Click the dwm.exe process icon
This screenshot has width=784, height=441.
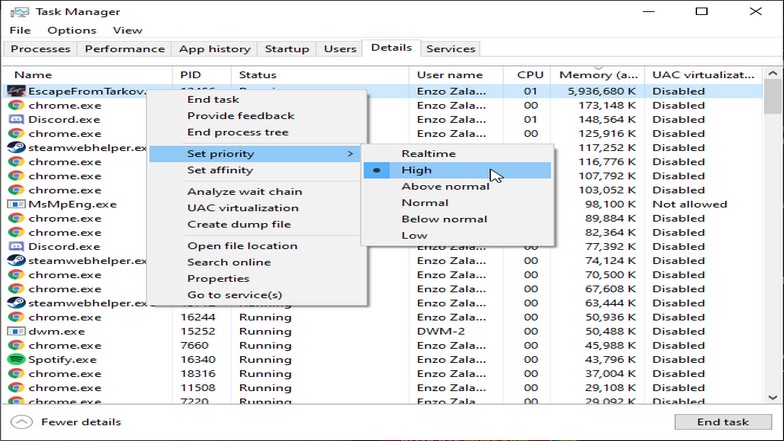(16, 331)
